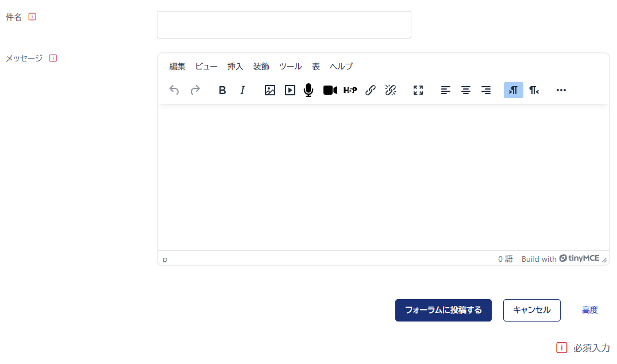This screenshot has height=364, width=617.
Task: Open the Insert media tool
Action: 289,90
